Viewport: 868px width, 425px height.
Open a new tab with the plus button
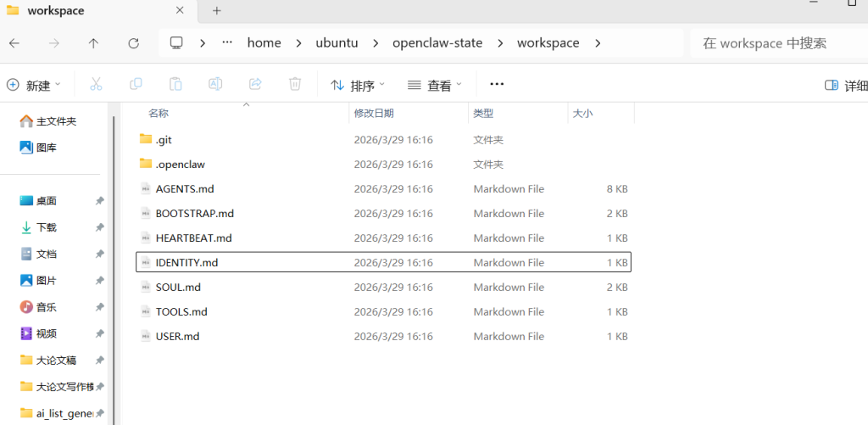(217, 10)
